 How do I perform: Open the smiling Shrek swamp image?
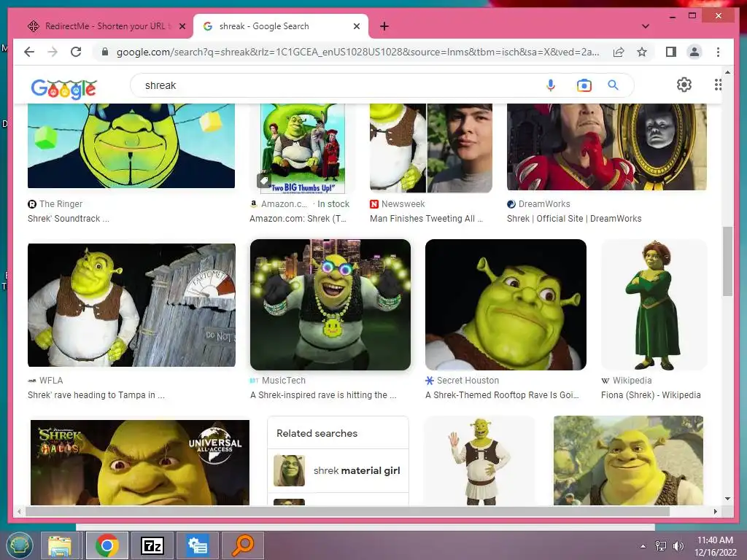(628, 461)
